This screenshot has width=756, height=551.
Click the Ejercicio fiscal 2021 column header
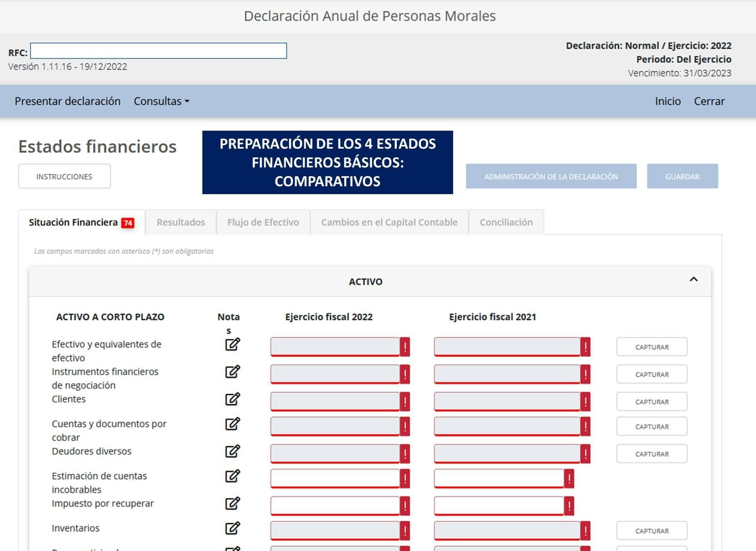[x=492, y=317]
